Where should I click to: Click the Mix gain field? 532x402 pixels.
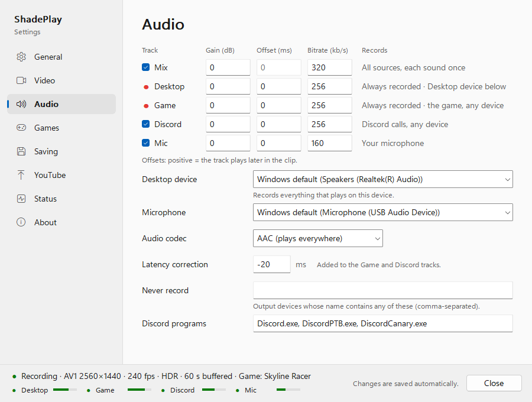(x=228, y=67)
